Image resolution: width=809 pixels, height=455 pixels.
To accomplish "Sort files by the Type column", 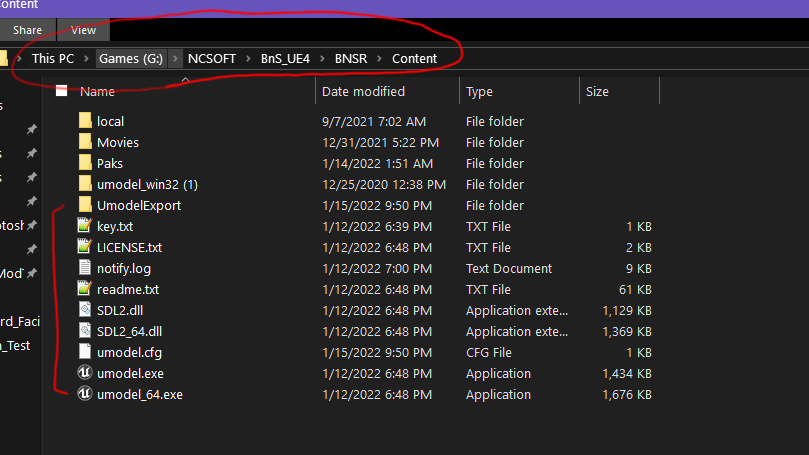I will pos(479,91).
